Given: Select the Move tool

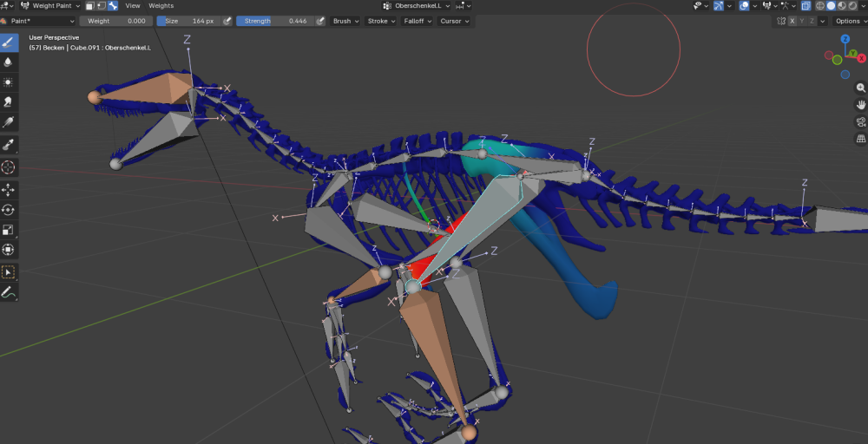Looking at the screenshot, I should [9, 190].
